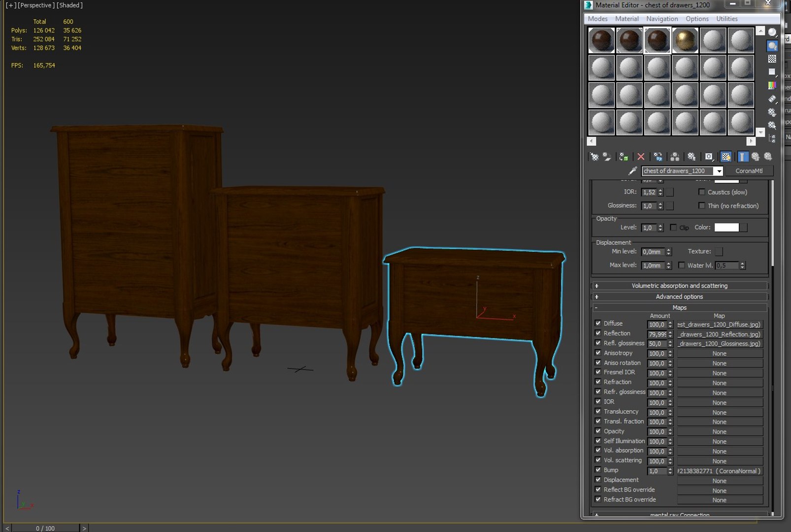791x532 pixels.
Task: Click Go Forward to Sibling icon
Action: (768, 157)
